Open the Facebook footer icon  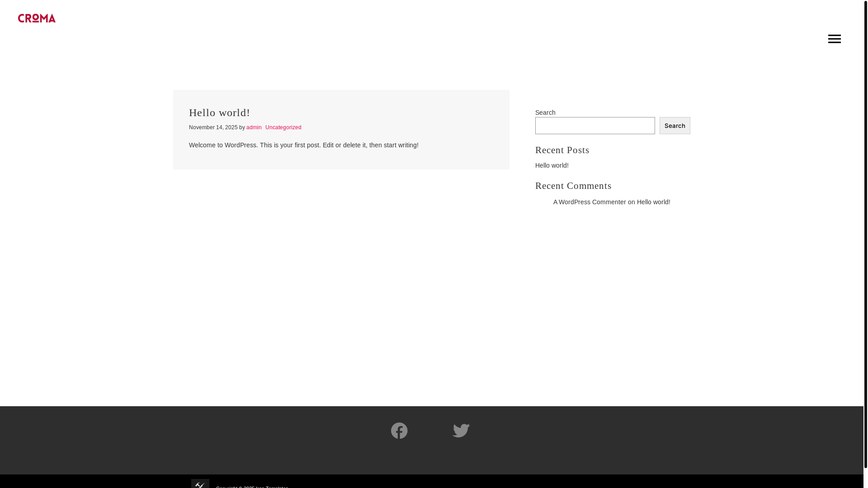pyautogui.click(x=399, y=431)
